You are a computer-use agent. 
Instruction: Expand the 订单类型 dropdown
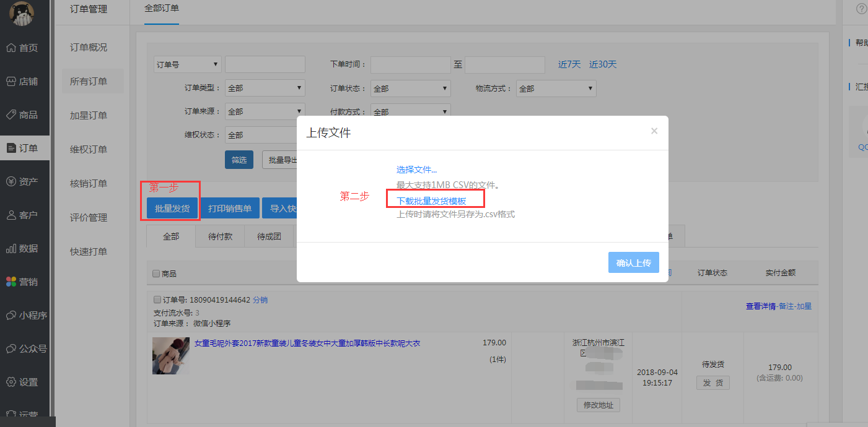point(265,88)
